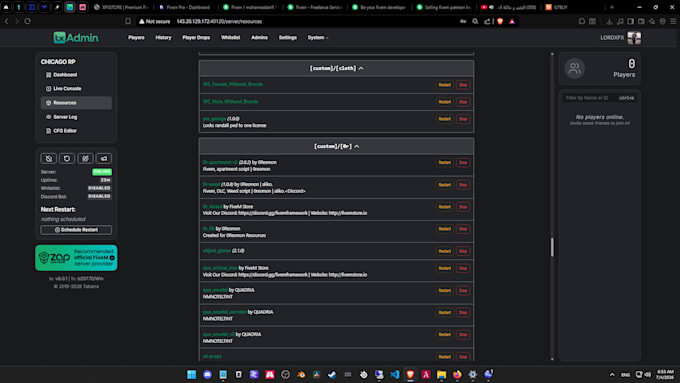Click the Brave Shields lion icon
Screen dimensions: 680x383
(x=500, y=21)
